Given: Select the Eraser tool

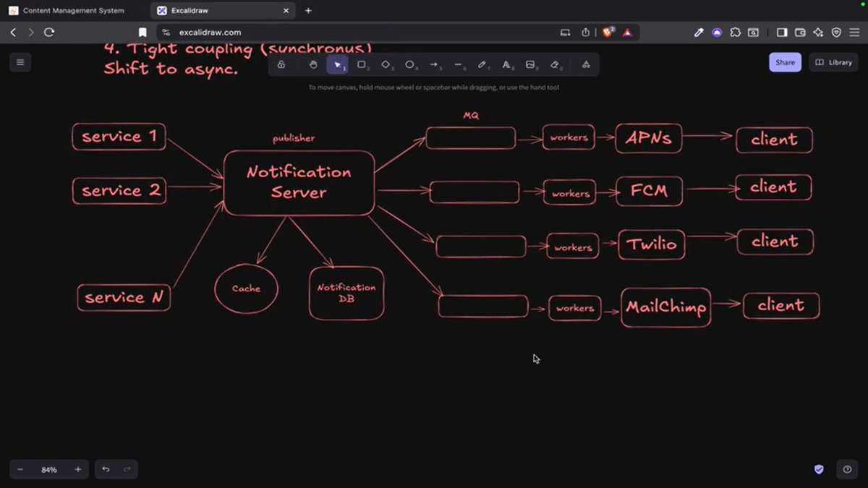Looking at the screenshot, I should [556, 64].
